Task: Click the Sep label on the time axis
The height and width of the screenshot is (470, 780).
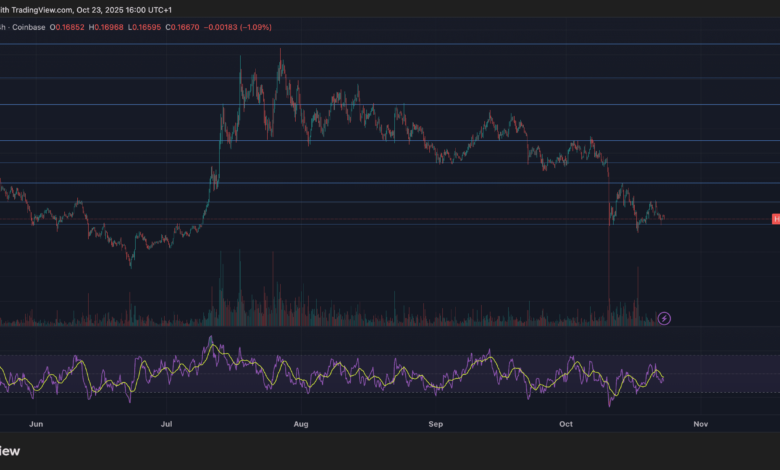Action: (x=435, y=424)
